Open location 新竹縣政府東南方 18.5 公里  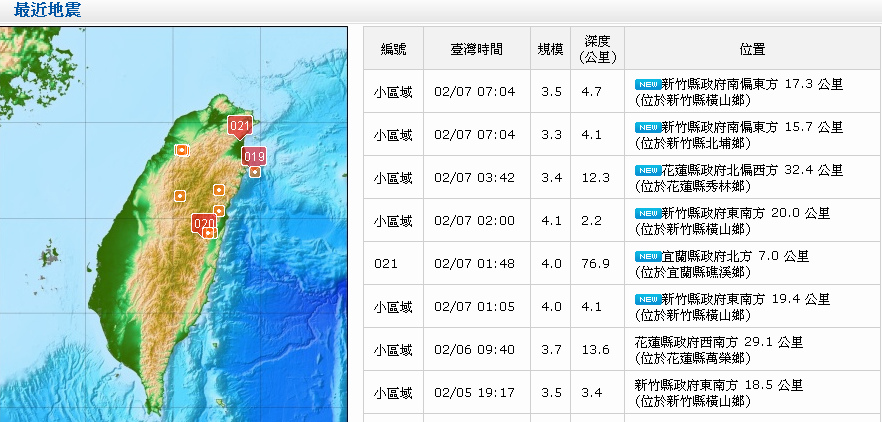(x=719, y=385)
